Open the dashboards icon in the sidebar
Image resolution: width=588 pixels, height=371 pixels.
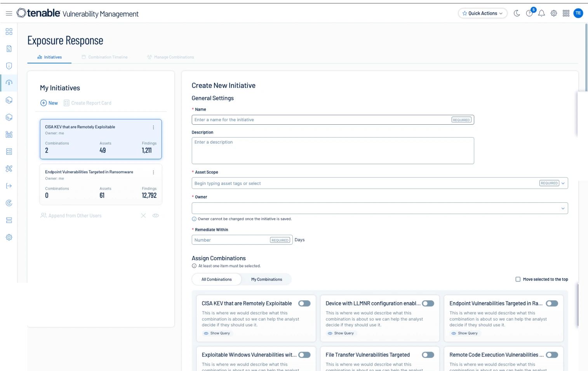tap(9, 31)
